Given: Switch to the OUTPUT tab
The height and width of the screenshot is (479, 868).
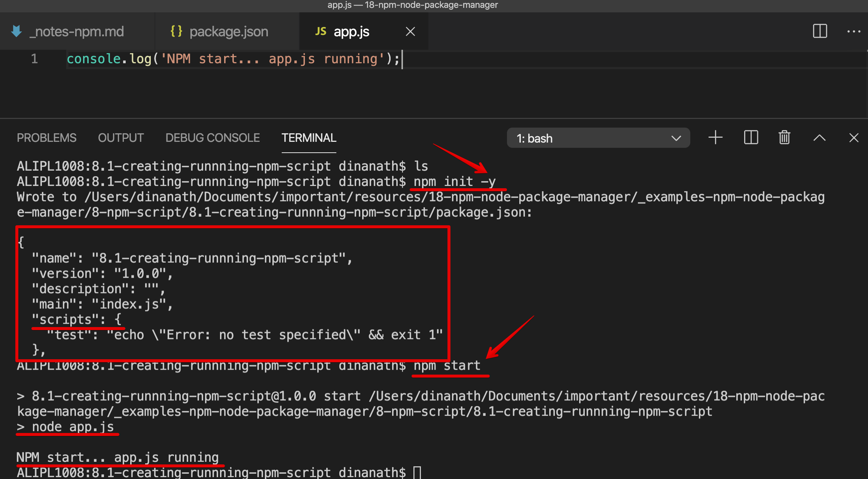Looking at the screenshot, I should click(120, 138).
